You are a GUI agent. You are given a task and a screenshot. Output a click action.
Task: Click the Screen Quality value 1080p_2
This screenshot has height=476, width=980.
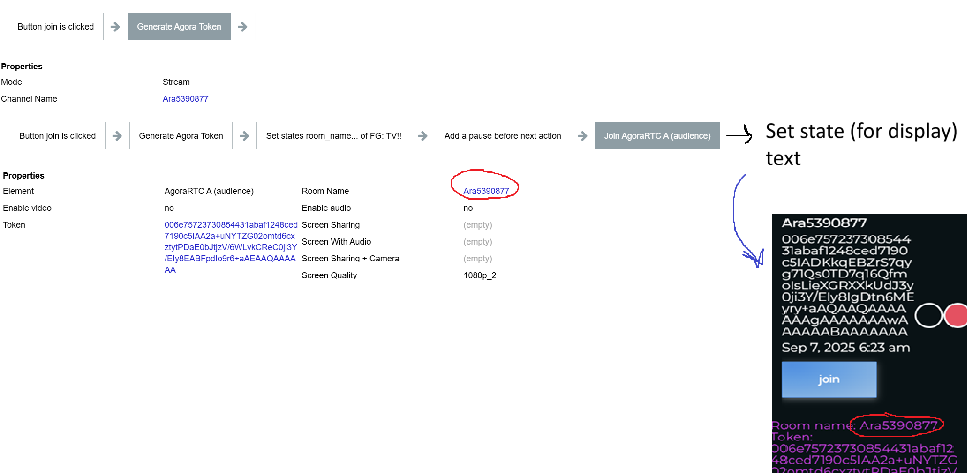480,275
